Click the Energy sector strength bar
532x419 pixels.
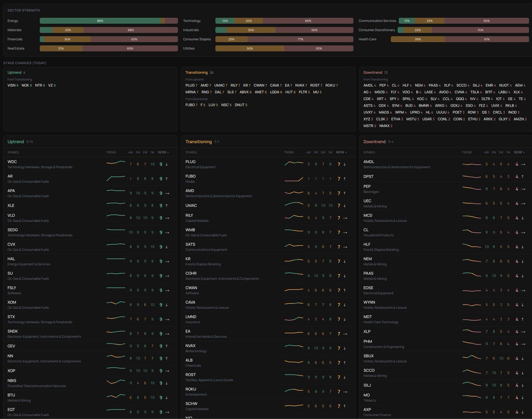tap(109, 21)
